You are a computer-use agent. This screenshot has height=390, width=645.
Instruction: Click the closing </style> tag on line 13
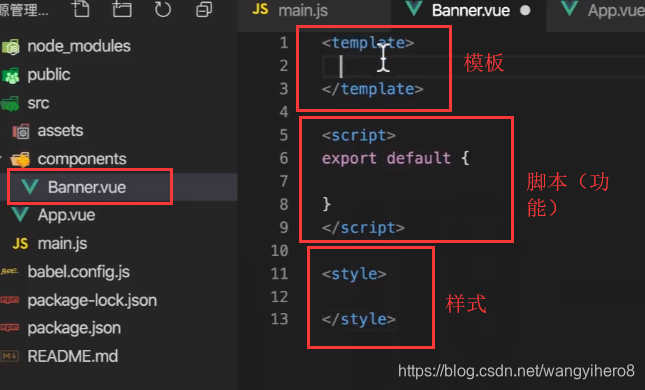(359, 319)
